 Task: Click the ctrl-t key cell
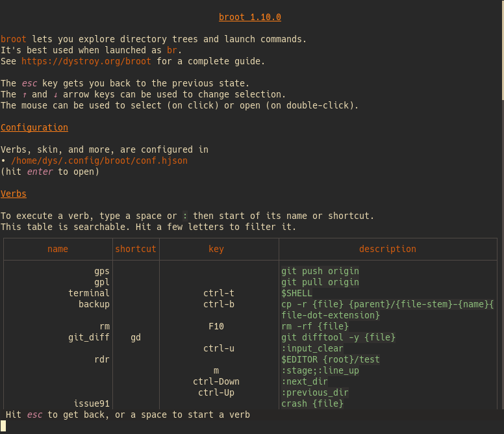click(219, 293)
